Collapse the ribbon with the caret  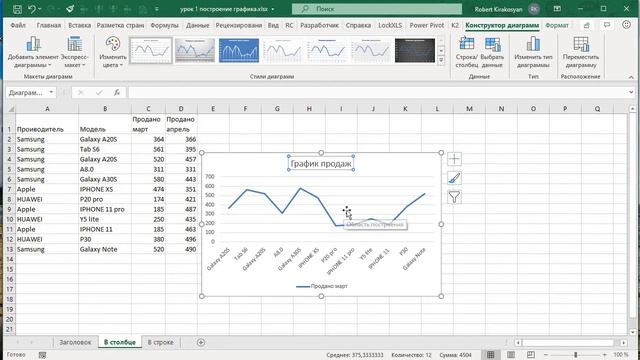tap(631, 77)
